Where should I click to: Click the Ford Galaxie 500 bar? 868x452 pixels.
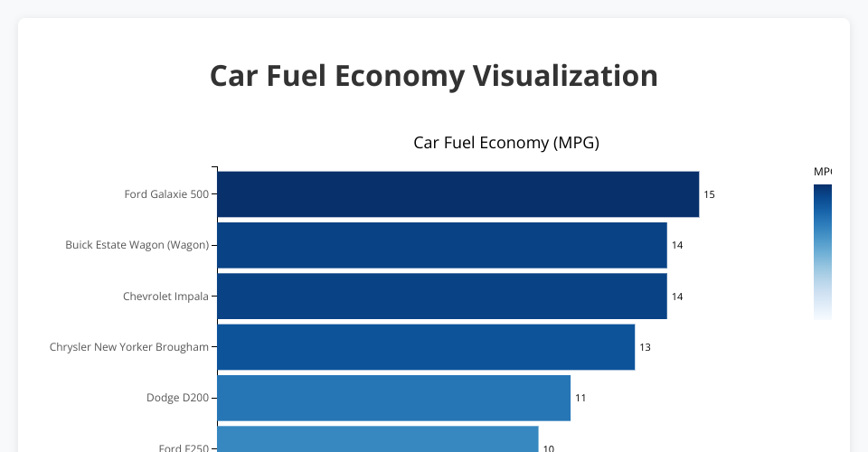[x=458, y=194]
